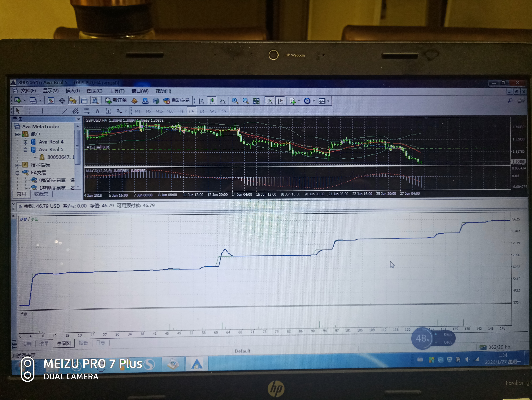Screen dimensions: 532x400
Task: Collapse the Ava-Real 5 account node
Action: pos(25,150)
